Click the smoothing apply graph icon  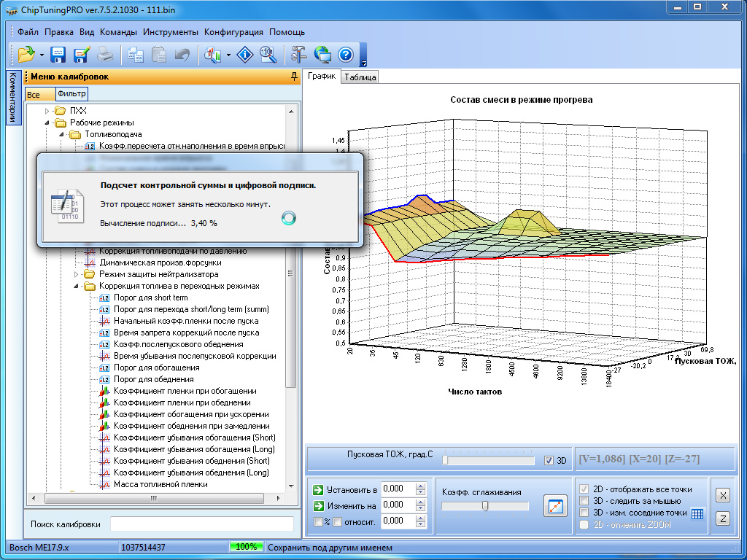pos(555,505)
